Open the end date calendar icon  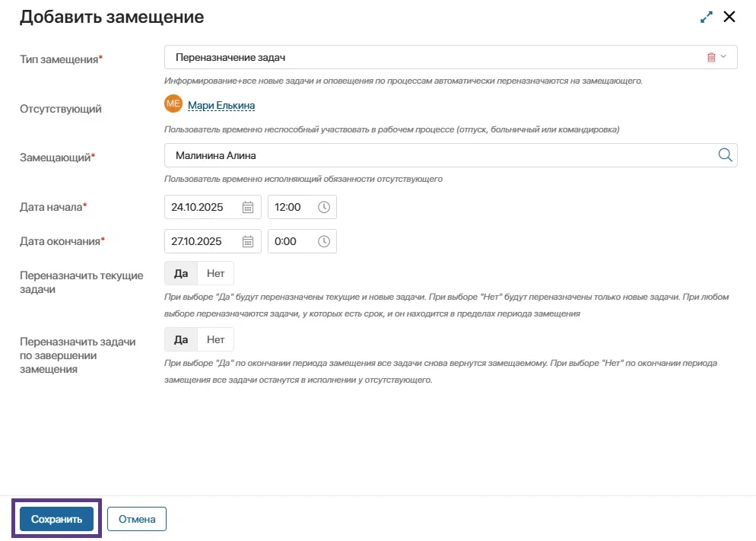click(248, 241)
